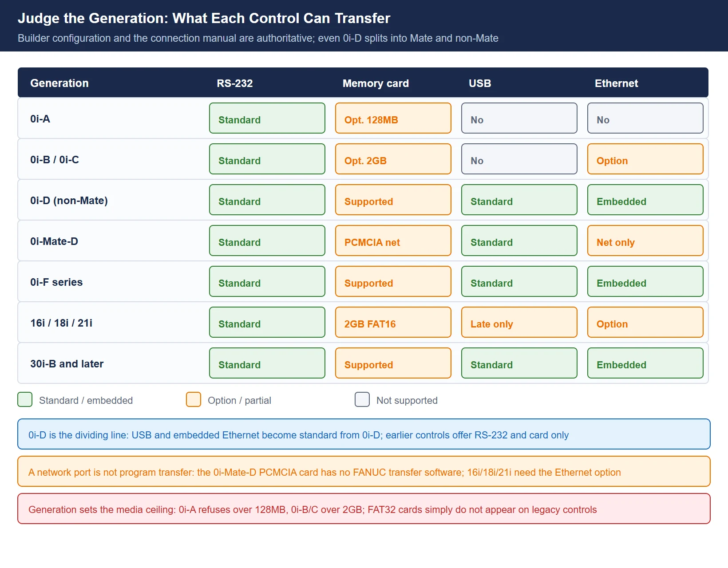The image size is (728, 568).
Task: Click the Net only Ethernet cell
Action: coord(645,241)
